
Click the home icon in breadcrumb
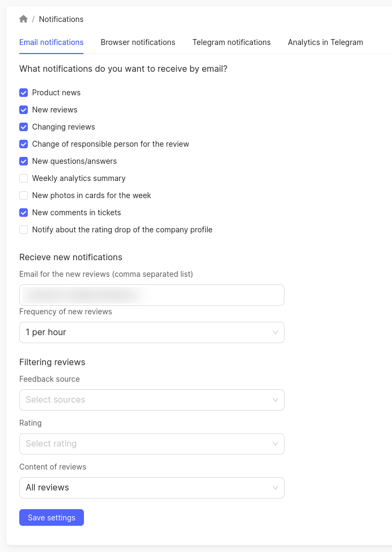coord(24,19)
